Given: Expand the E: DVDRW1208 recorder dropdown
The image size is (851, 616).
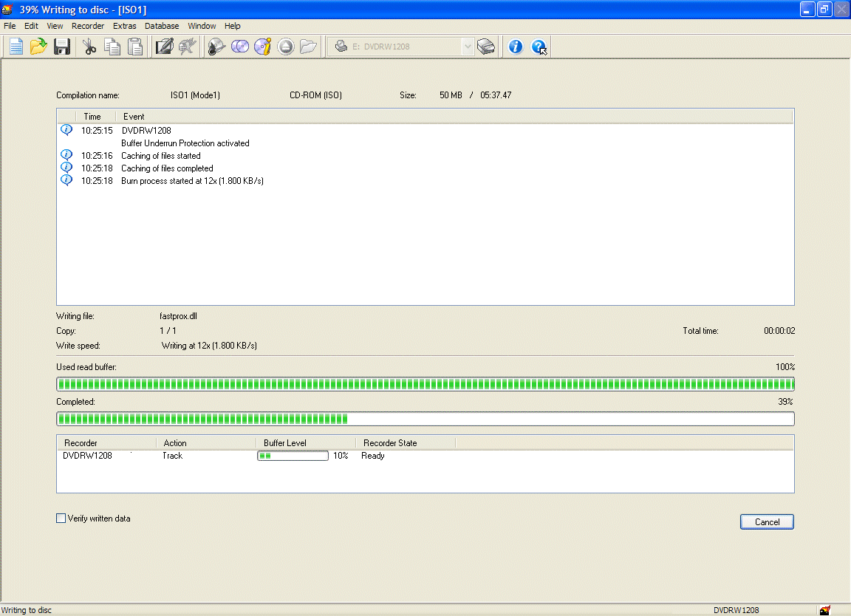Looking at the screenshot, I should point(468,47).
